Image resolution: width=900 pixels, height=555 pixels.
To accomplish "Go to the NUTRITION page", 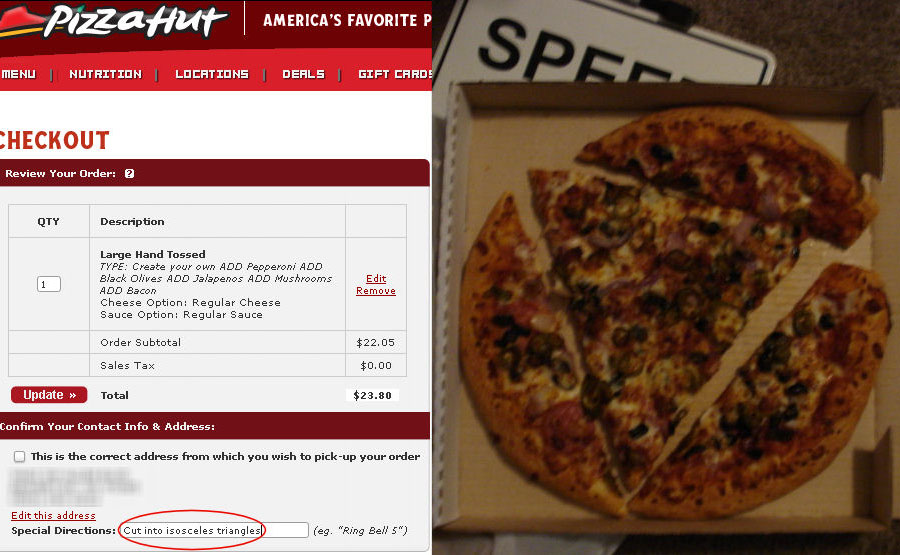I will [105, 74].
